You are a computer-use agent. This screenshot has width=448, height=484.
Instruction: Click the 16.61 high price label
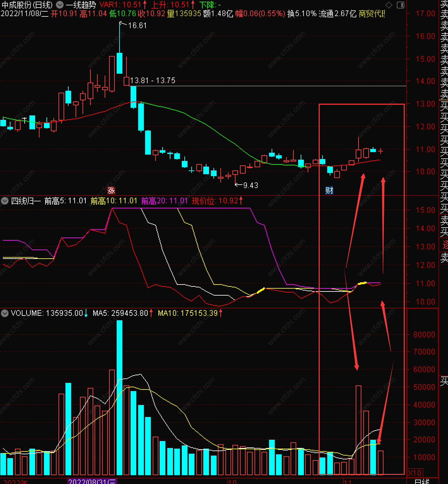click(x=138, y=25)
